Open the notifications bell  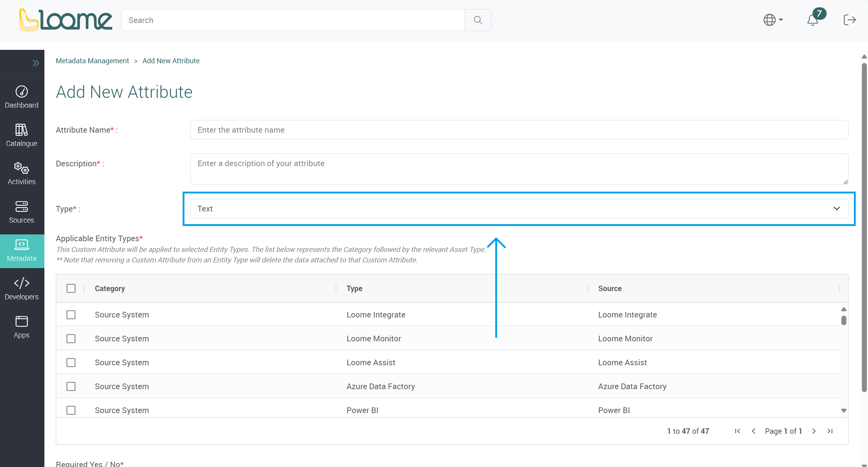pos(812,20)
